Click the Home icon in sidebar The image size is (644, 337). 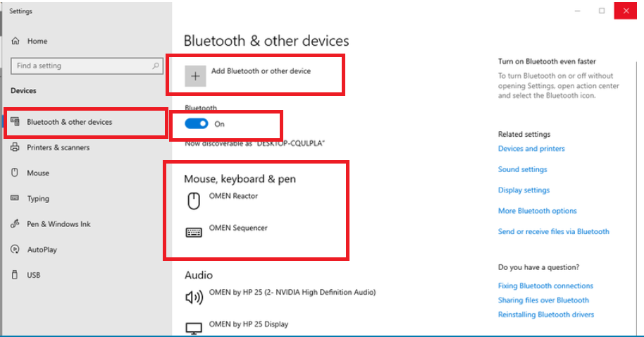(x=16, y=42)
